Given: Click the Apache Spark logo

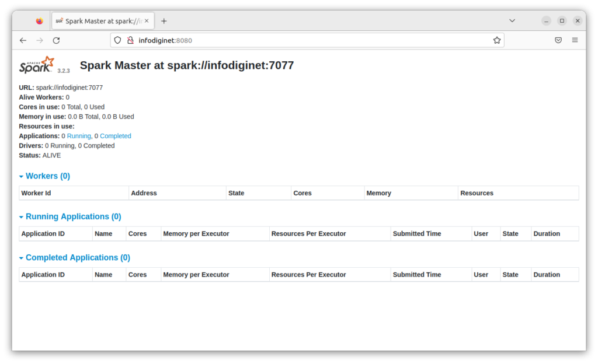Looking at the screenshot, I should 37,65.
